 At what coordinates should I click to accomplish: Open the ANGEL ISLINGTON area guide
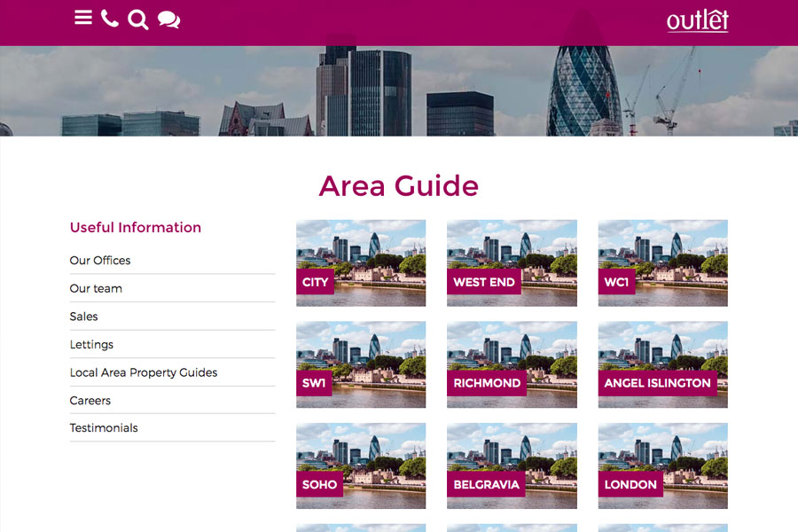click(662, 364)
